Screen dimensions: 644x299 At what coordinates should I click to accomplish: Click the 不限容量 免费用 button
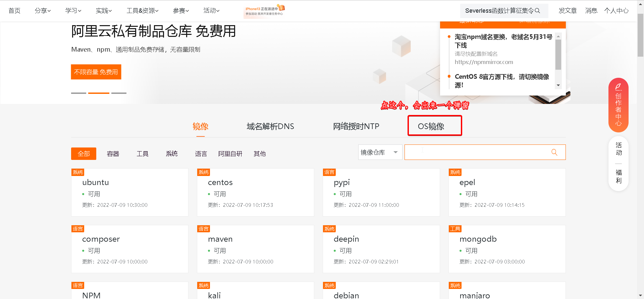tap(96, 72)
